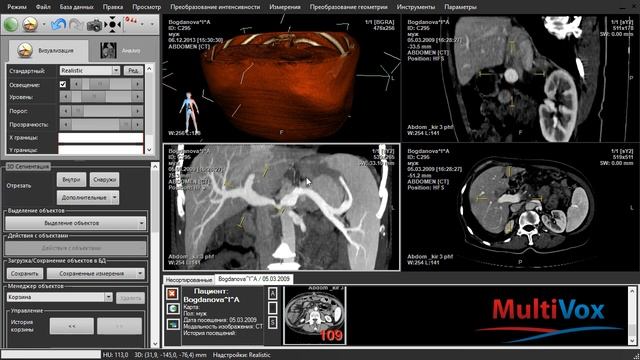Open the Дополнительные dropdown arrow
Image resolution: width=640 pixels, height=360 pixels.
pyautogui.click(x=115, y=198)
